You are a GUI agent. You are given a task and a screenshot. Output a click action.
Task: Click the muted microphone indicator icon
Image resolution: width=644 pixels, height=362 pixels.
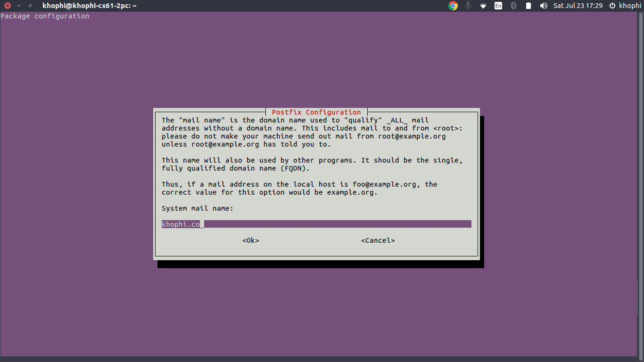tap(468, 6)
